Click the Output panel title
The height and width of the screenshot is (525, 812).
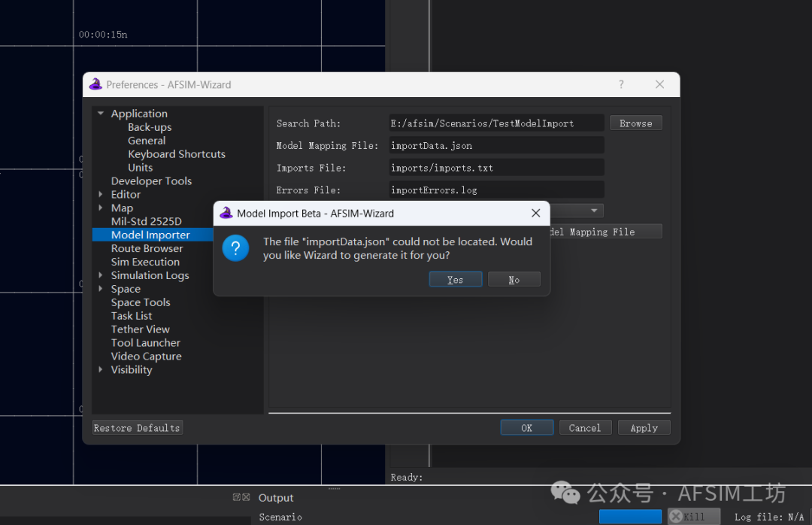(x=276, y=497)
